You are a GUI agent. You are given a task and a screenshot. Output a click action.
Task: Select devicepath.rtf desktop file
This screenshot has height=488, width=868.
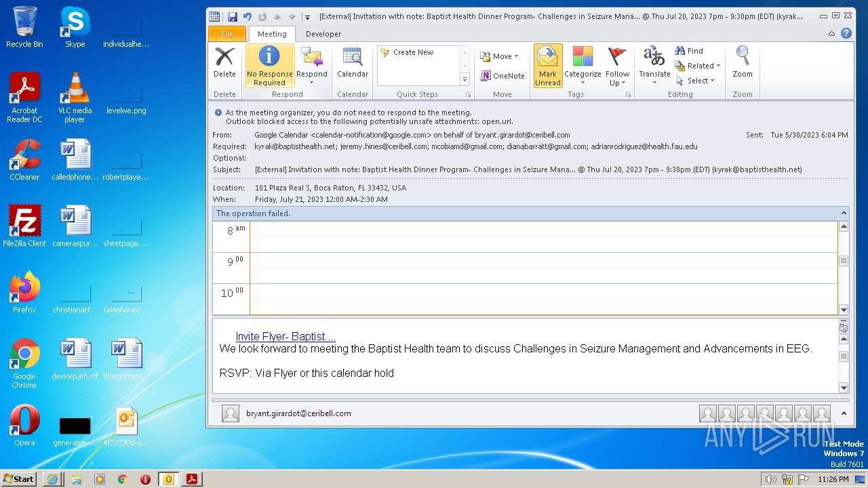tap(75, 360)
